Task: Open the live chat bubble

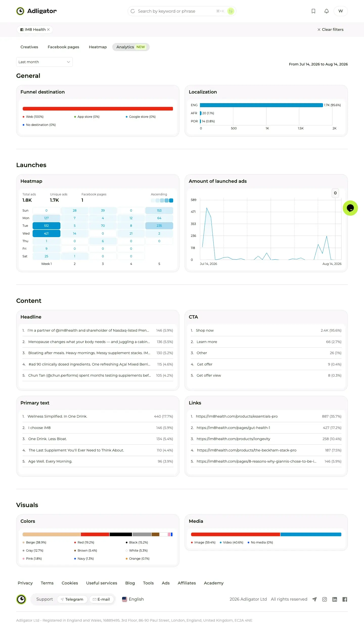Action: [350, 208]
